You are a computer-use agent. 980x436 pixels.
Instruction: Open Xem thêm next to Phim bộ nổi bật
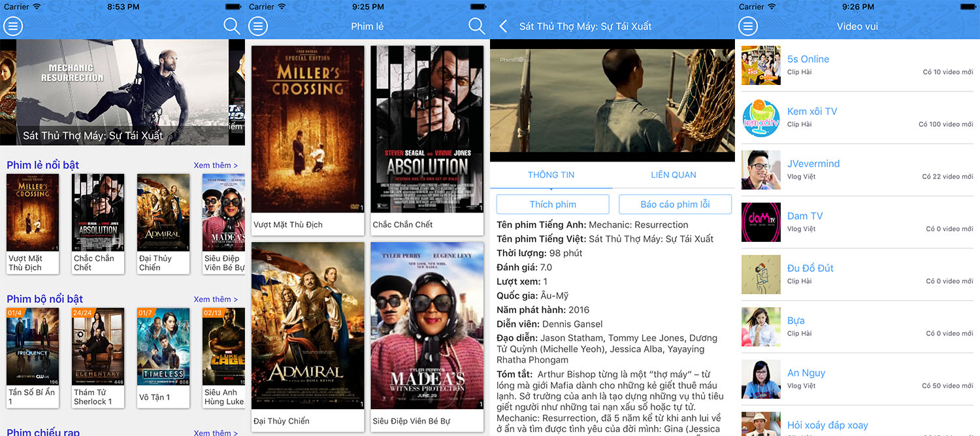(216, 299)
